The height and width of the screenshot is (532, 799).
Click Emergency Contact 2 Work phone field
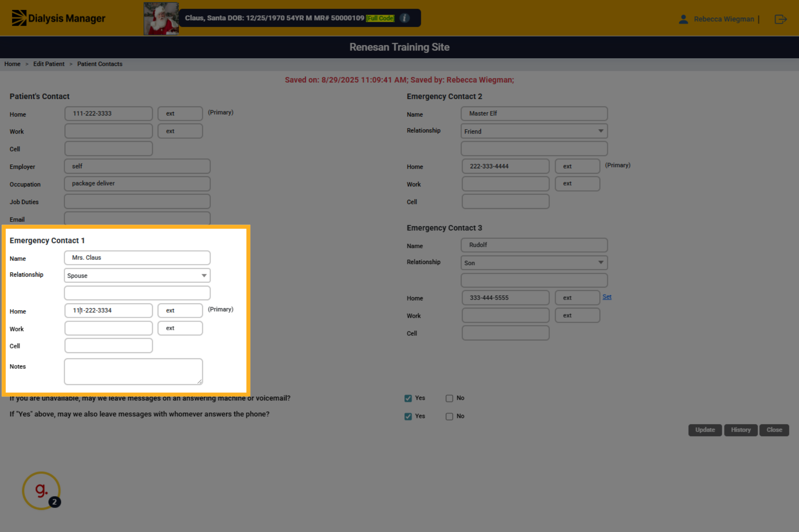(505, 184)
